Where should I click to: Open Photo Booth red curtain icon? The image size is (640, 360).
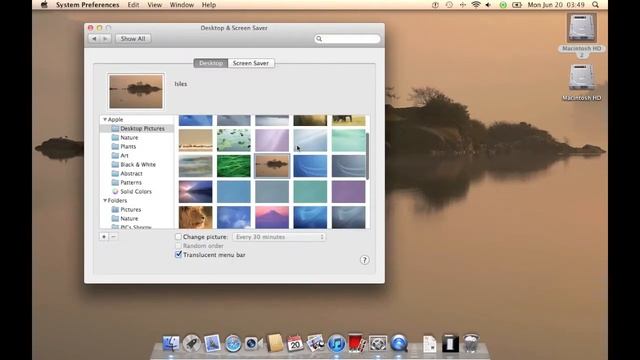tap(357, 343)
